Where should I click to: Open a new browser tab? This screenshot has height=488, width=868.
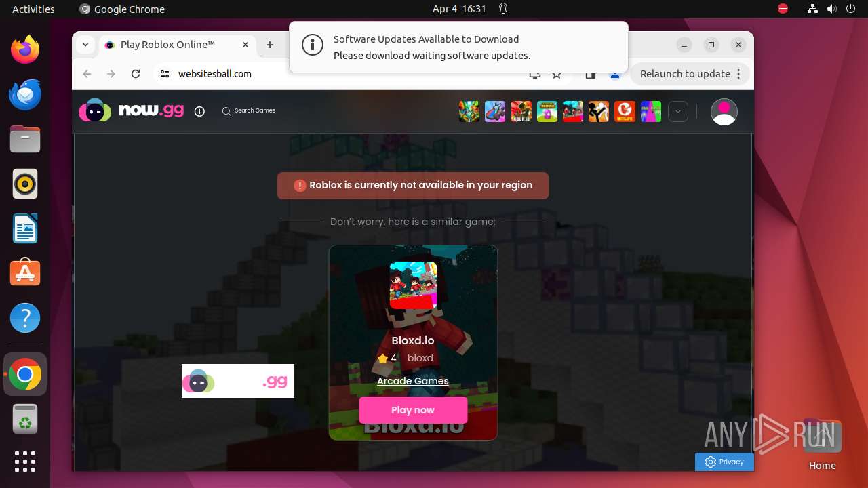(x=270, y=45)
